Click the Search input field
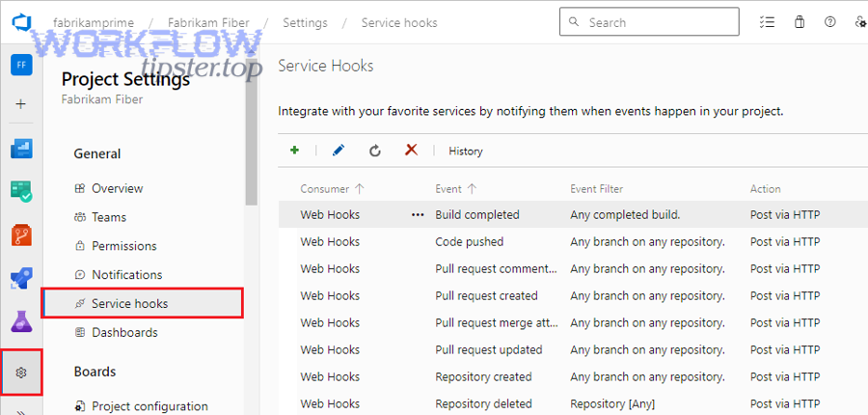Viewport: 868px width, 415px height. pyautogui.click(x=649, y=21)
